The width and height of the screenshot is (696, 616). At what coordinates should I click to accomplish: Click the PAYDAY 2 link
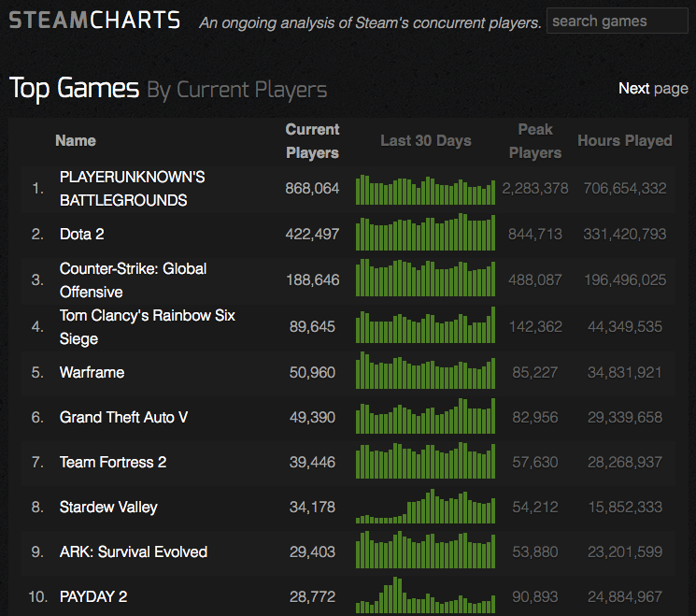(92, 596)
